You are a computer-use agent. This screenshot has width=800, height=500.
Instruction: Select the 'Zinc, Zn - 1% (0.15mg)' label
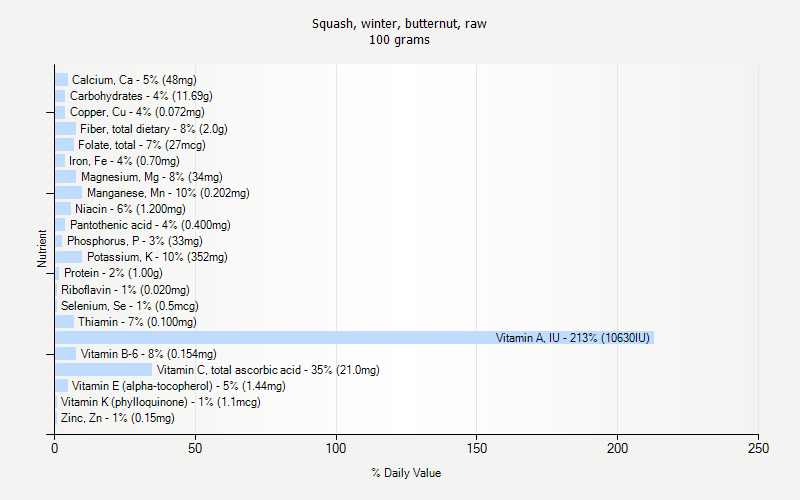[118, 418]
